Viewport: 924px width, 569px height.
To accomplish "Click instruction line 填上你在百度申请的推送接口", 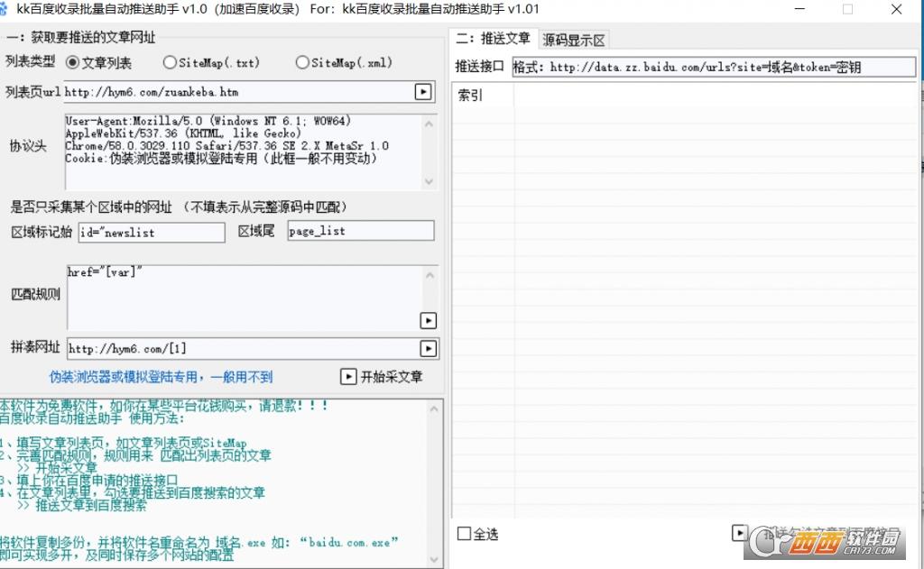I will click(x=88, y=480).
